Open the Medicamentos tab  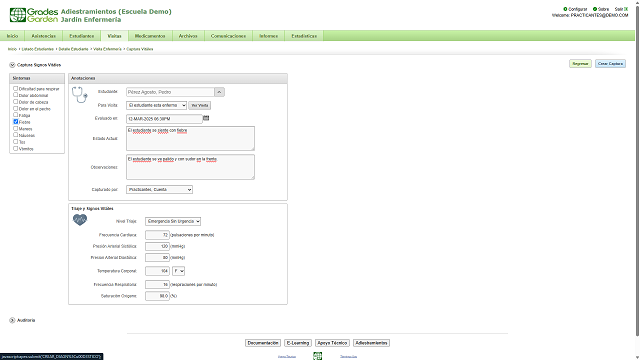point(150,36)
